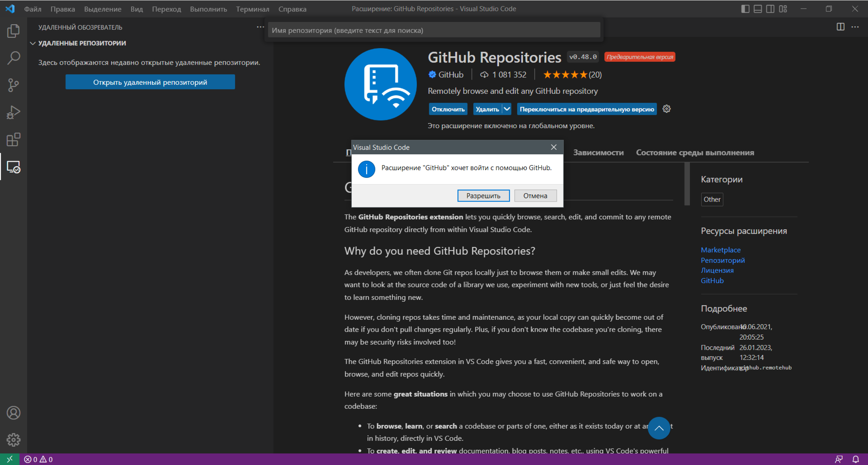Toggle secondary side bar layout button
Screen dimensions: 868x465
(770, 9)
